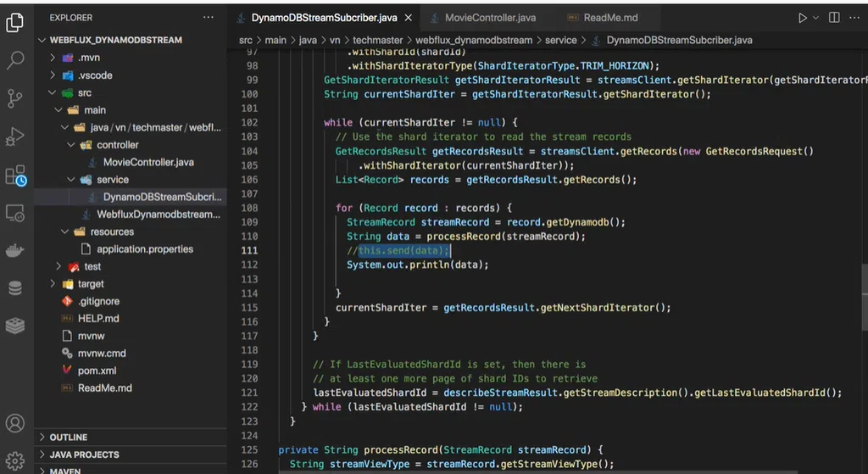The height and width of the screenshot is (474, 868).
Task: Open Explorer more actions ellipsis
Action: [209, 18]
